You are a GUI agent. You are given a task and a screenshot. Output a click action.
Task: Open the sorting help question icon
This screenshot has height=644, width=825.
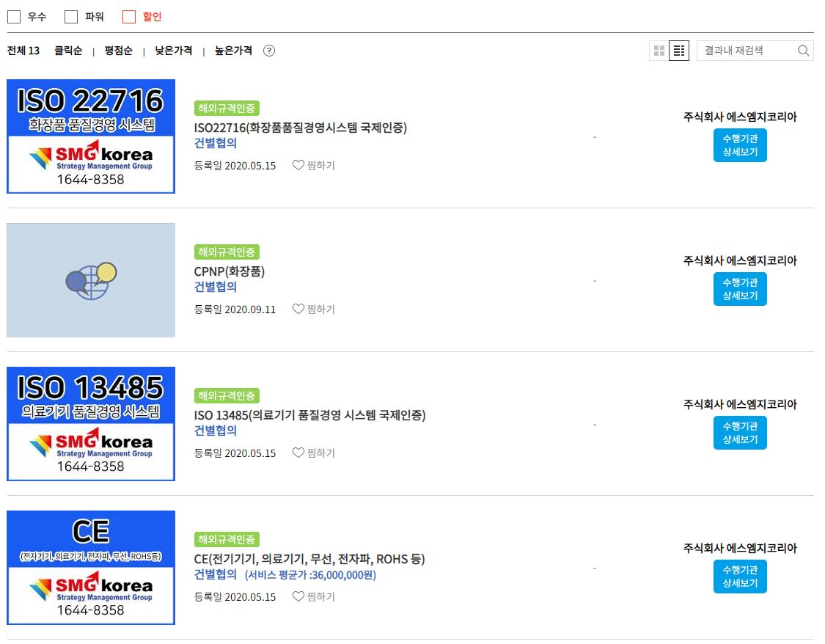[x=269, y=51]
